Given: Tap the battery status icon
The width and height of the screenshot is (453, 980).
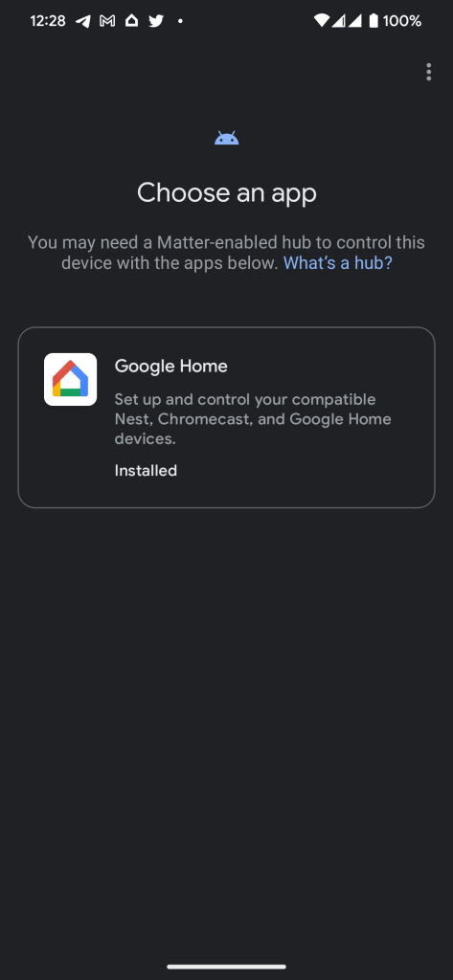Looking at the screenshot, I should click(x=374, y=21).
